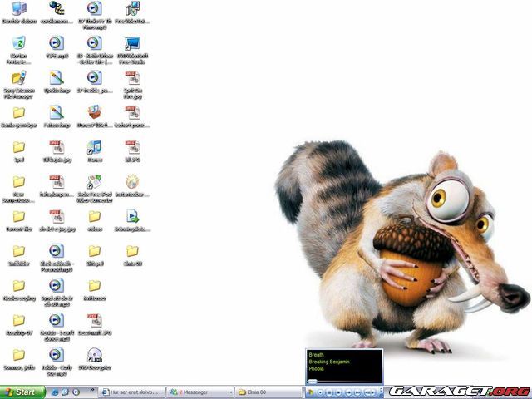Open the Start menu
532x399 pixels.
21,392
